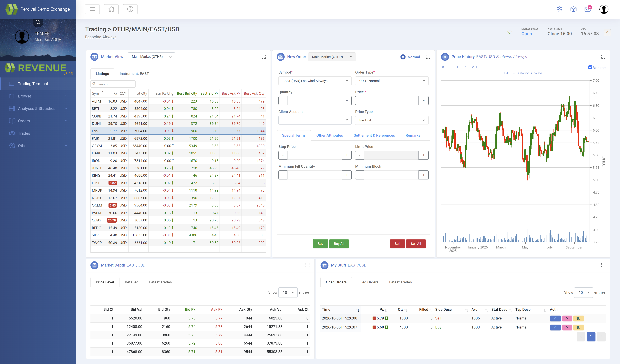This screenshot has width=620, height=364.
Task: Click sidebar search magnifier icon
Action: [x=38, y=22]
